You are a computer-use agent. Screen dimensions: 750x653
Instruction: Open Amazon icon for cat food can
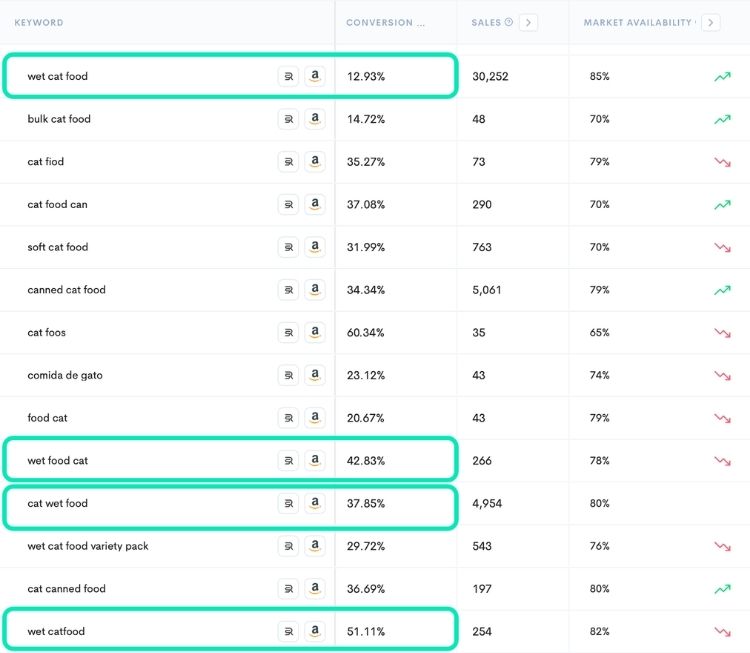click(x=314, y=204)
